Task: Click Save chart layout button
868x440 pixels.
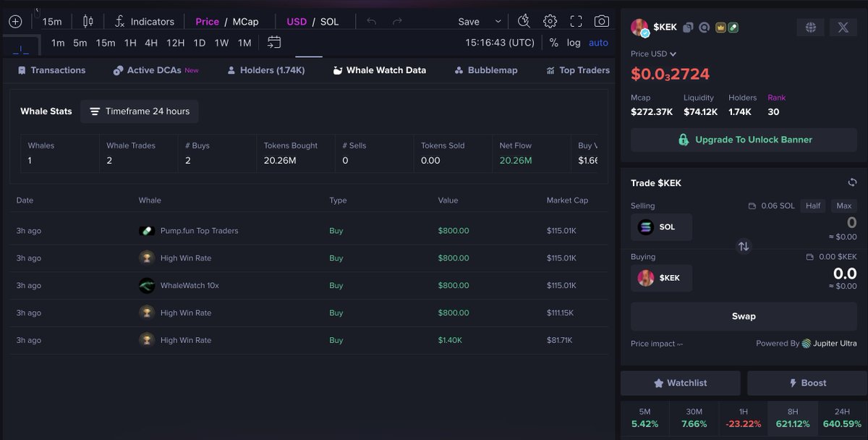Action: (469, 22)
